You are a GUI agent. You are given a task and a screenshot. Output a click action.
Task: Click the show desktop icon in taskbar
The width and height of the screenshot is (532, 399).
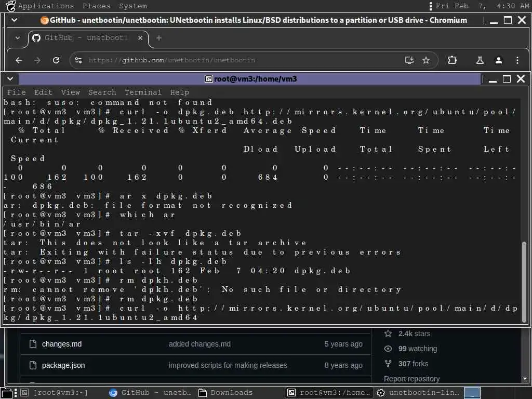point(7,393)
